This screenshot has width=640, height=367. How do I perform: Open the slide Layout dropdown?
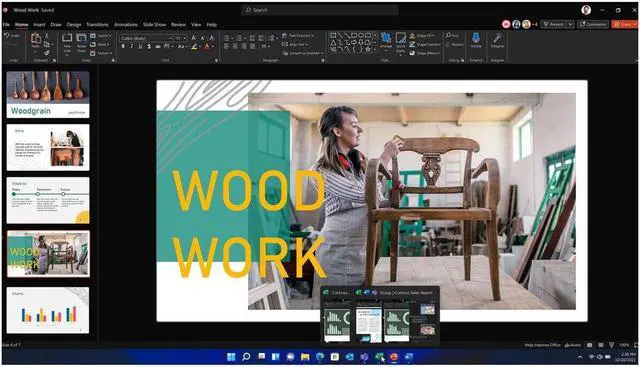[101, 36]
